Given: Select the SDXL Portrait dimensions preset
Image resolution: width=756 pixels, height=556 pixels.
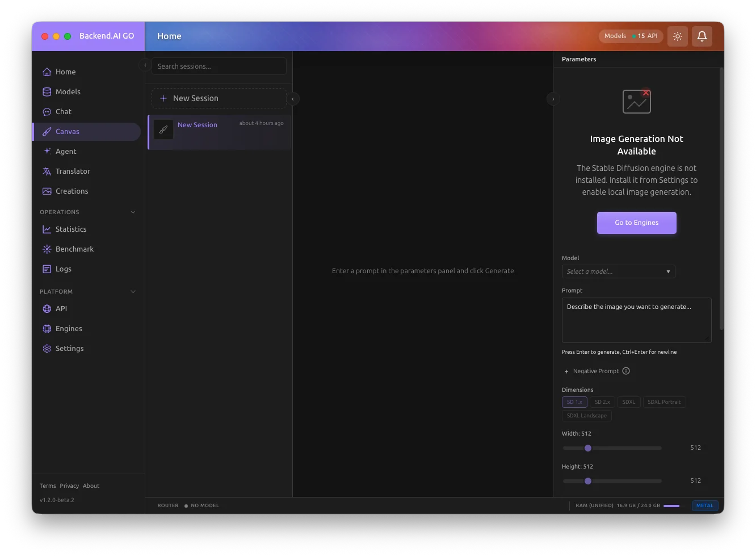Looking at the screenshot, I should pos(663,402).
